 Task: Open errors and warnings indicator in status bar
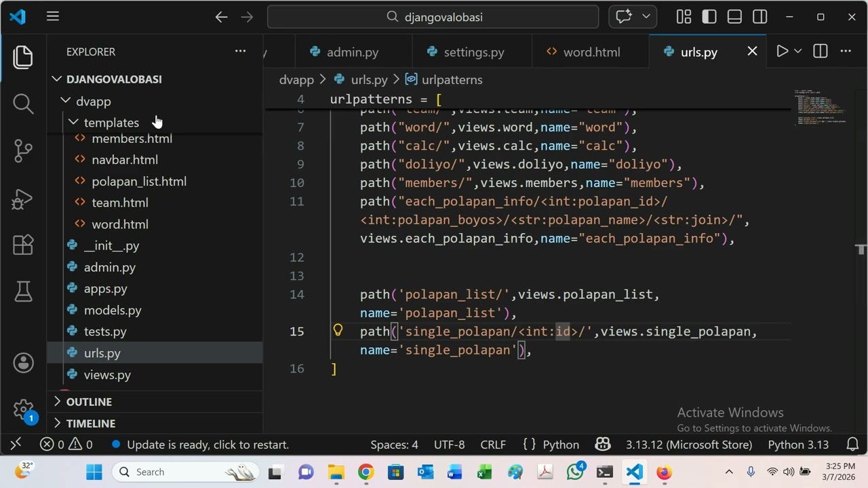pos(66,445)
